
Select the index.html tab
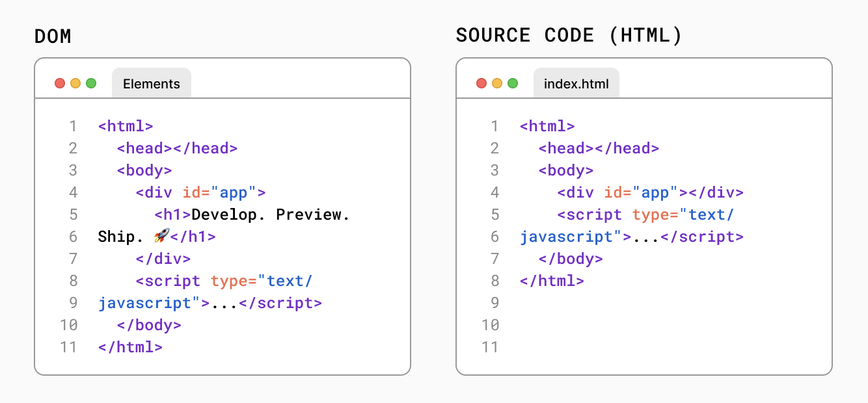pyautogui.click(x=576, y=83)
